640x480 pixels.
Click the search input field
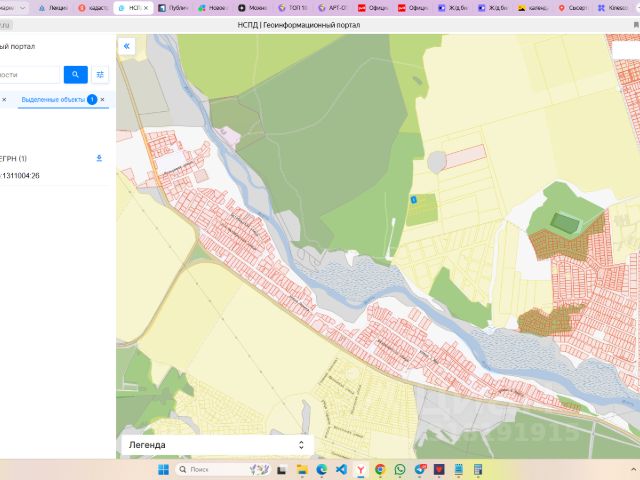coord(28,74)
